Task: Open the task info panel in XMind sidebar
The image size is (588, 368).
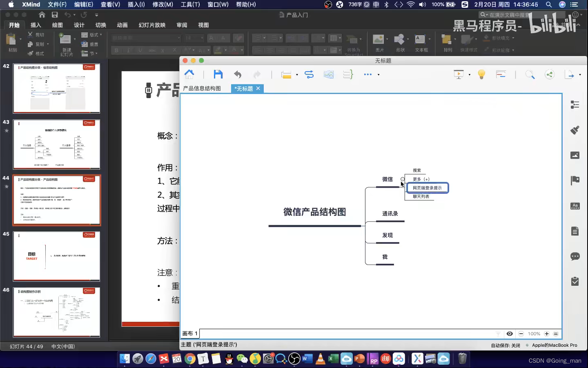Action: tap(575, 281)
